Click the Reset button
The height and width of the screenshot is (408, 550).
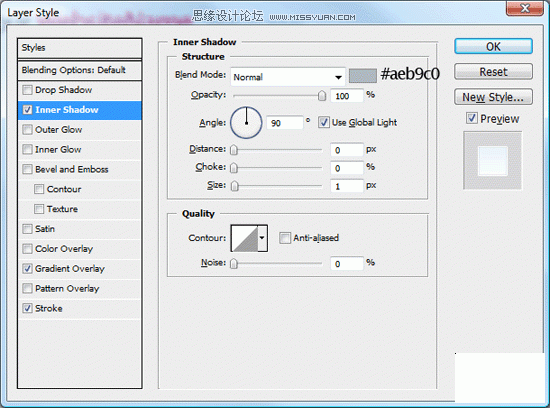click(493, 72)
